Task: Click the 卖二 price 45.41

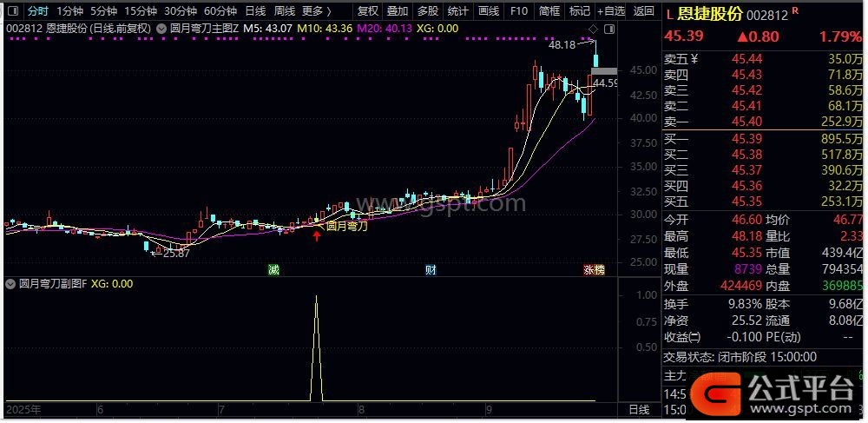Action: (746, 106)
